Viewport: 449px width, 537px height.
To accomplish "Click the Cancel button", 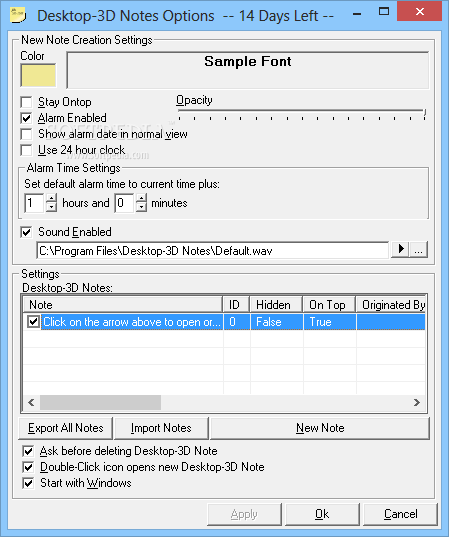I will (400, 514).
